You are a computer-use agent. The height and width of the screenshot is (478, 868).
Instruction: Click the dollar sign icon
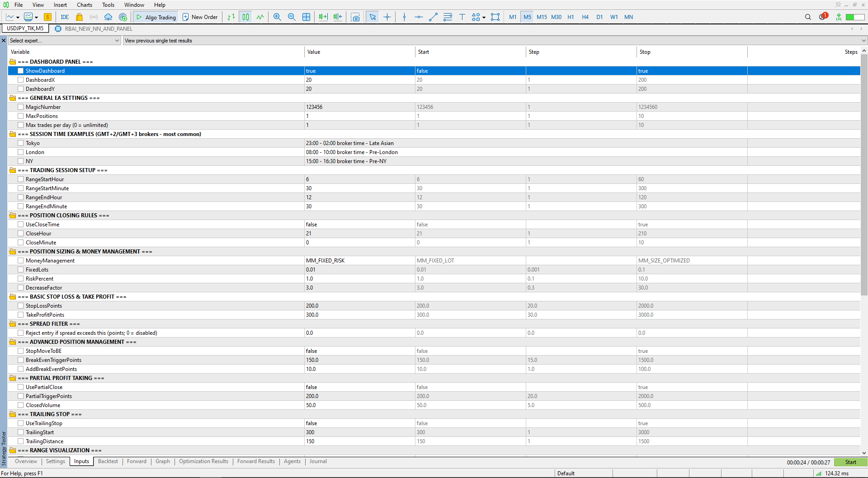click(x=47, y=17)
